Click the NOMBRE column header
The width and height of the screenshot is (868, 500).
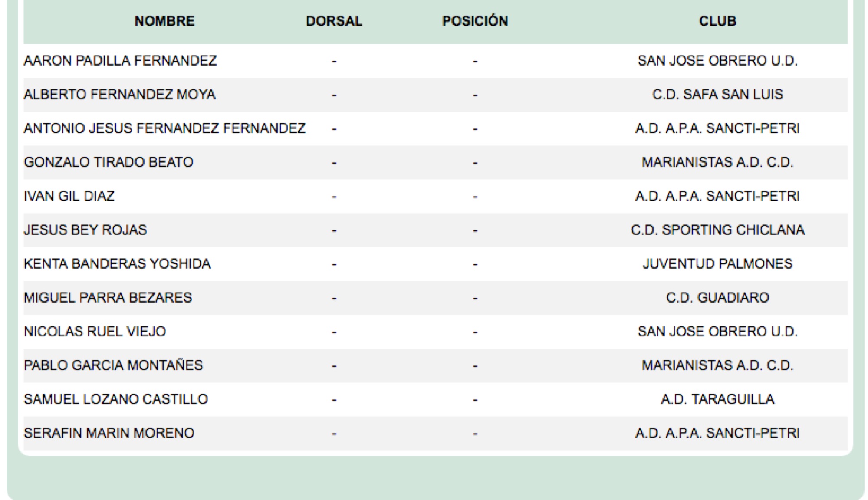[164, 21]
